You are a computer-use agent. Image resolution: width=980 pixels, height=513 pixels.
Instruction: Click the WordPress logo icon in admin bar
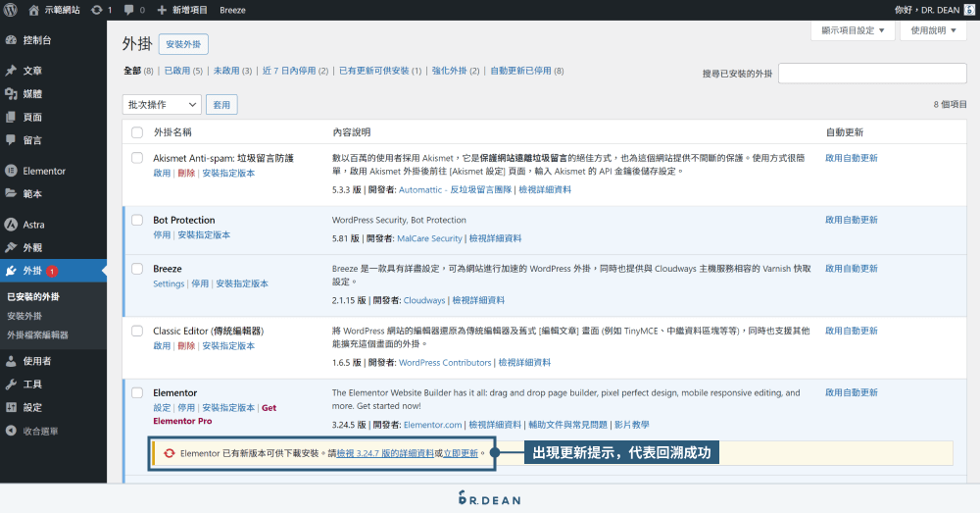point(11,10)
